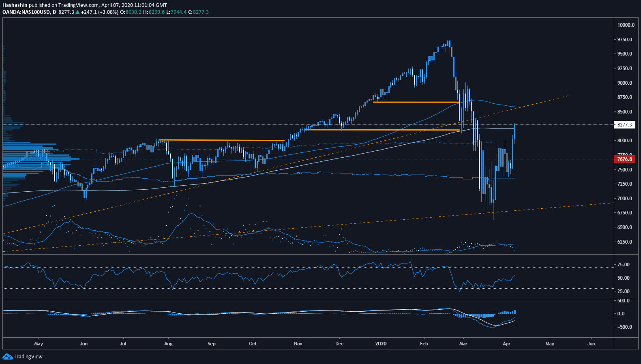Viewport: 641px width, 364px height.
Task: Click the 9000.0 price axis label
Action: (625, 83)
